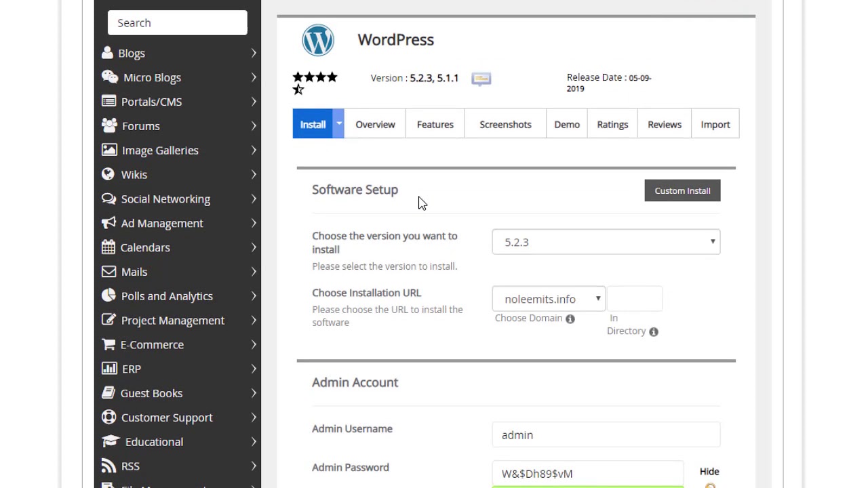Screen dimensions: 868x488
Task: Switch to the Overview tab
Action: pos(375,124)
